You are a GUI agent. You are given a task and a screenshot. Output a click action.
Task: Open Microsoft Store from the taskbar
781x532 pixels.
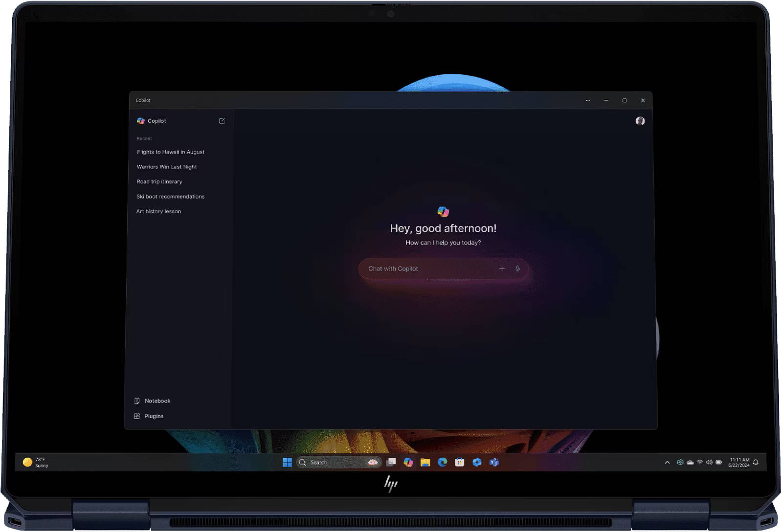460,462
